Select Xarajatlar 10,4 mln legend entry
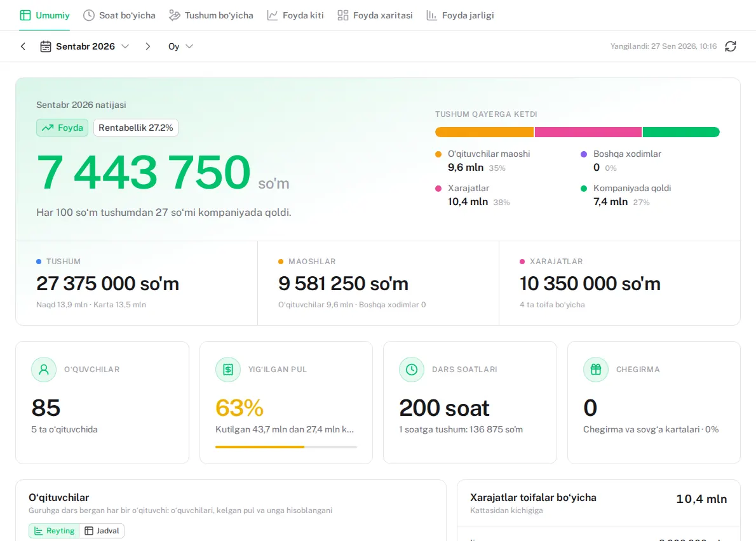Image resolution: width=756 pixels, height=541 pixels. tap(473, 195)
